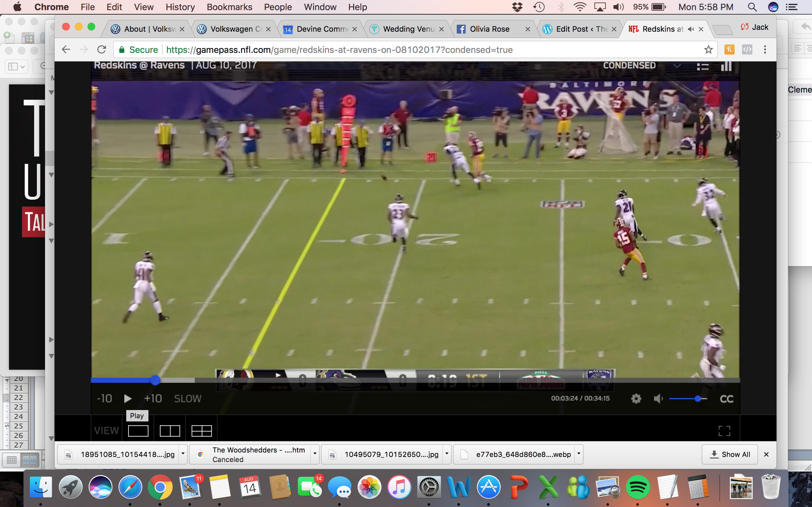Open dropdown for e77eb3 webp download
Viewport: 812px width, 507px height.
coord(579,454)
